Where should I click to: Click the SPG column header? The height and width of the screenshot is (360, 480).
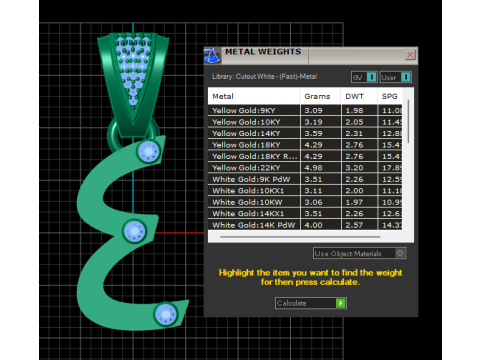(389, 96)
